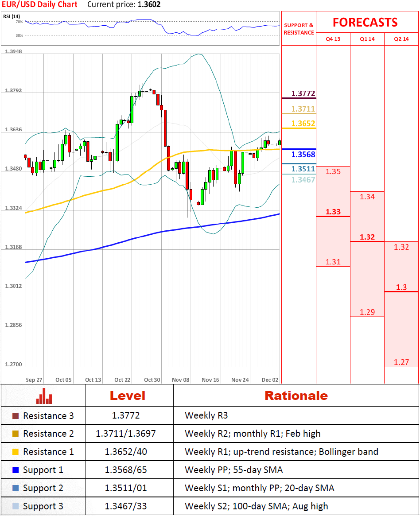Select the Q4 13 forecast column header
The width and height of the screenshot is (420, 516).
tap(333, 39)
